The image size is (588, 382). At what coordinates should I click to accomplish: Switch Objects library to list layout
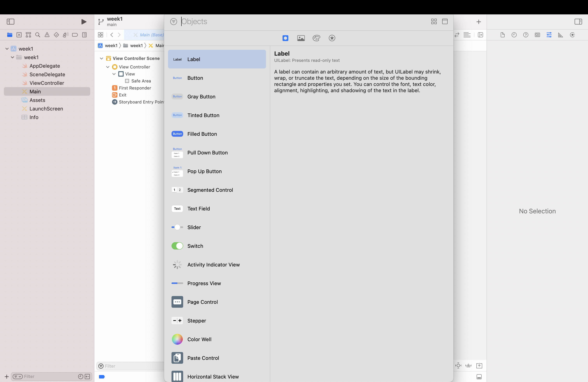coord(445,22)
